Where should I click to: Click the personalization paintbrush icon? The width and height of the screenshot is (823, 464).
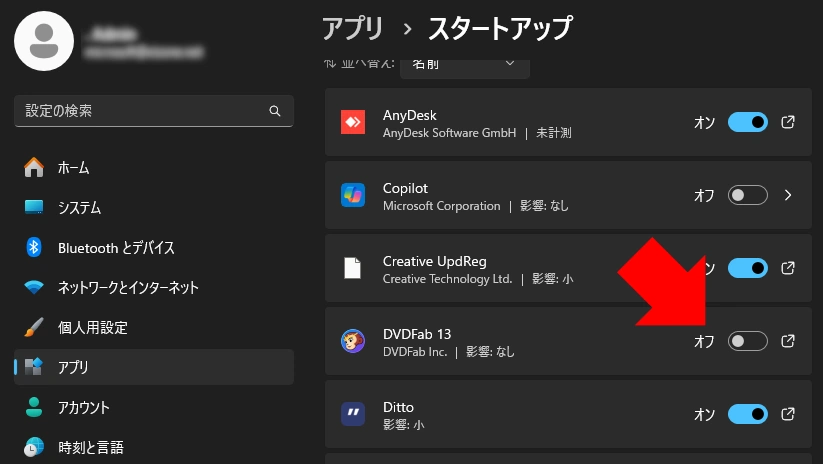34,327
